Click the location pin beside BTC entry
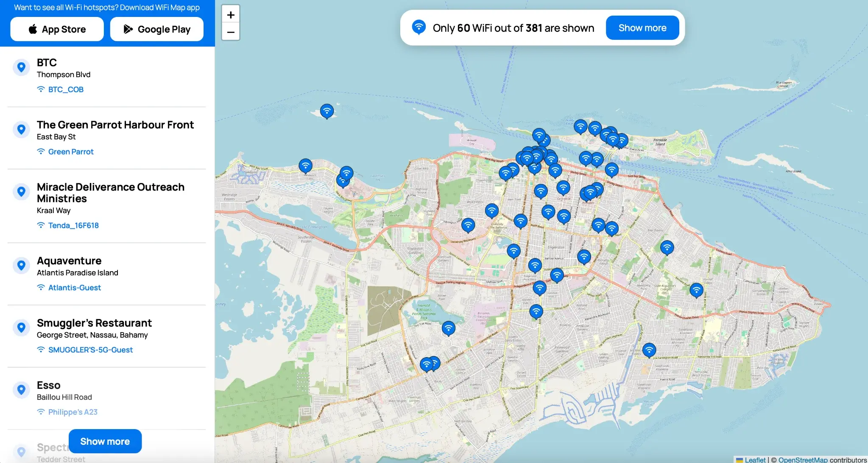Screen dimensions: 868x463 (22, 67)
